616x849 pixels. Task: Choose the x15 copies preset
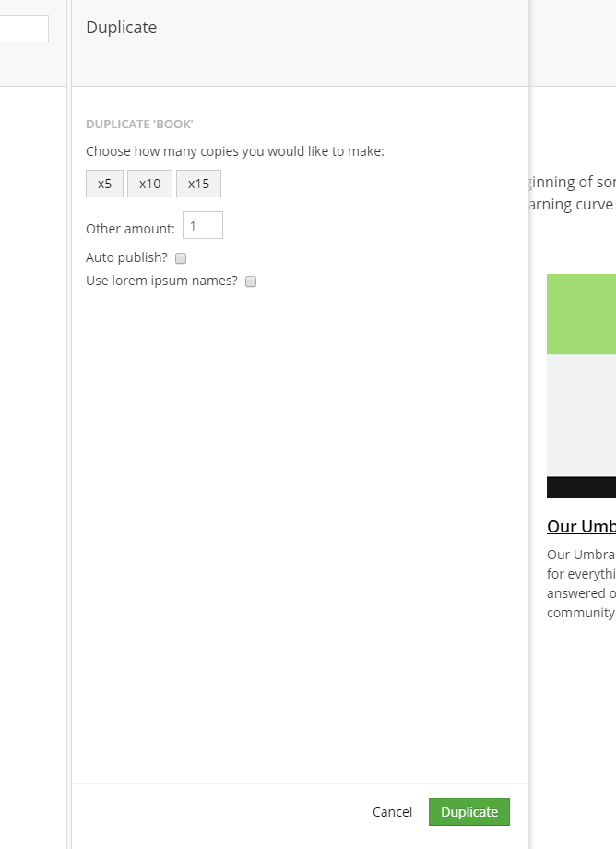pos(198,184)
